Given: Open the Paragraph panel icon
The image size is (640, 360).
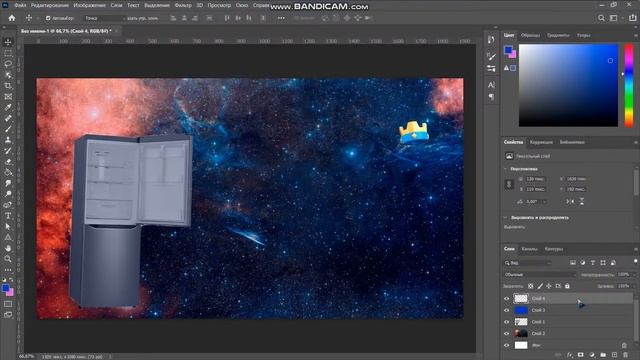Looking at the screenshot, I should tap(491, 97).
